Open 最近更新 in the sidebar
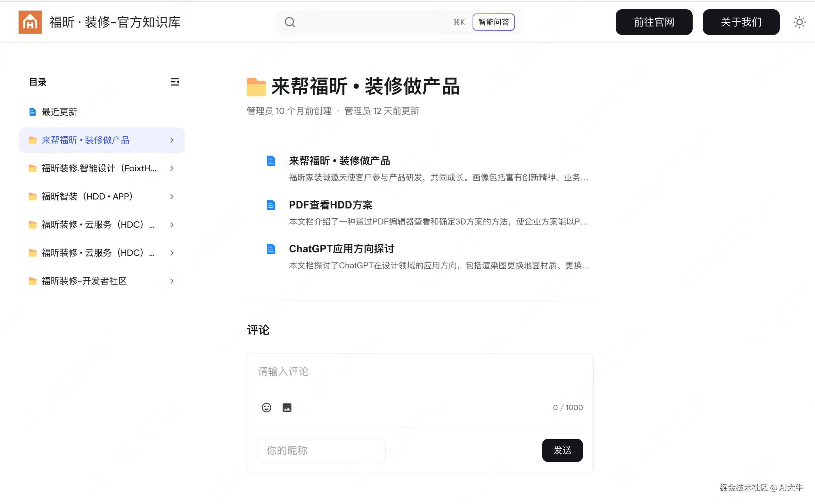The width and height of the screenshot is (815, 504). (59, 112)
